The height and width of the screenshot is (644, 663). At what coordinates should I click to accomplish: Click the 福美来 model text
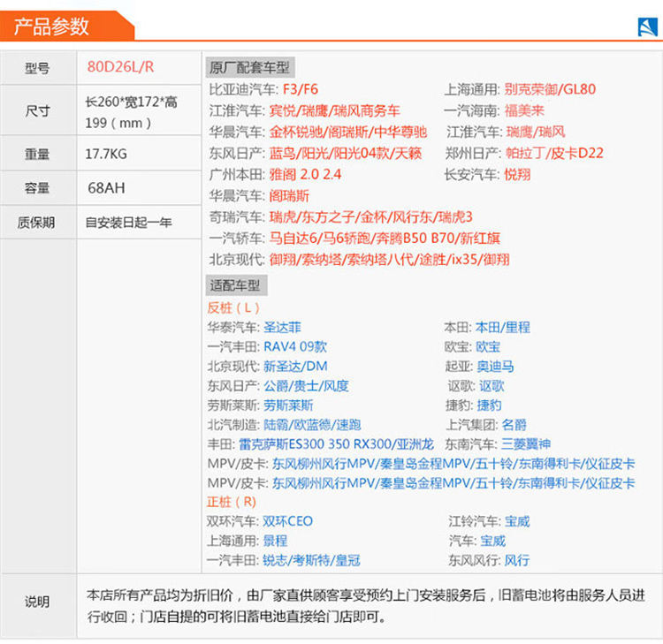[524, 110]
